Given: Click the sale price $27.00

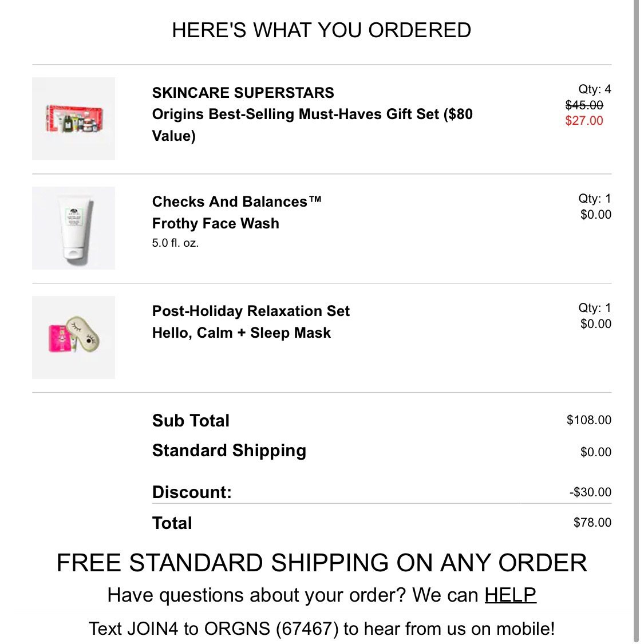Looking at the screenshot, I should pos(584,120).
